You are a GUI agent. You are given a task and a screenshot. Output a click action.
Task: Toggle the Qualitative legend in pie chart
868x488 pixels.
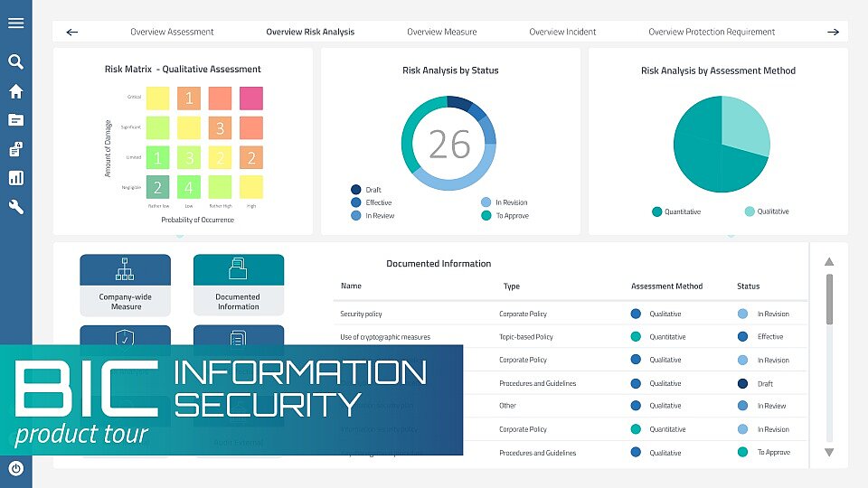(x=771, y=211)
